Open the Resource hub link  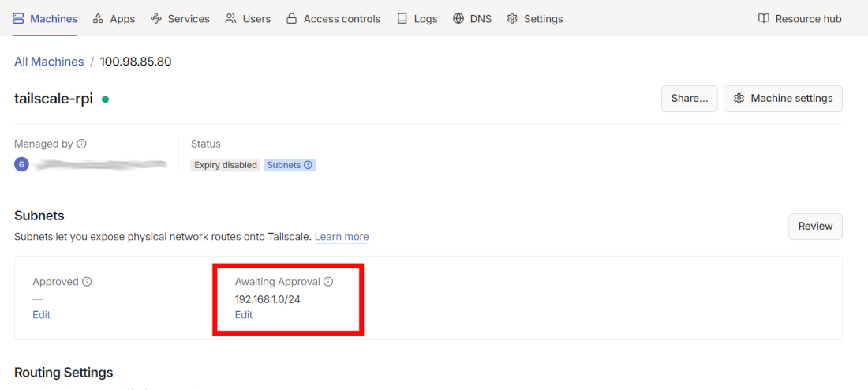(800, 19)
